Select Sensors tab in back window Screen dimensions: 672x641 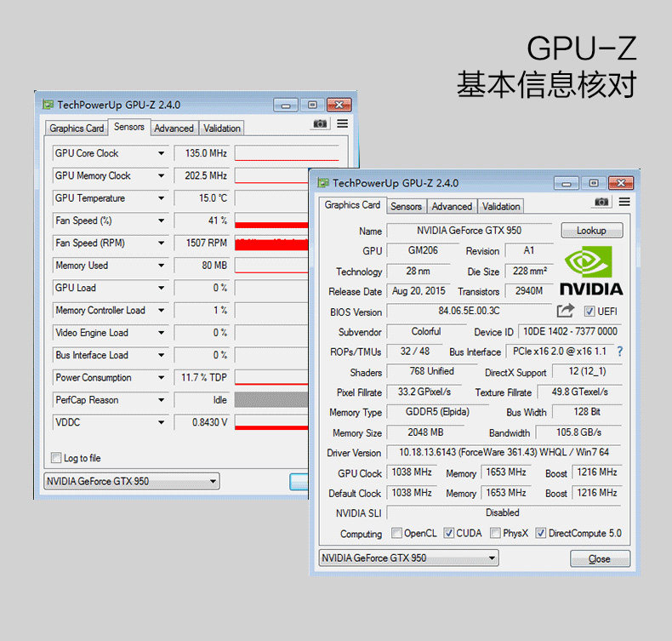[129, 127]
